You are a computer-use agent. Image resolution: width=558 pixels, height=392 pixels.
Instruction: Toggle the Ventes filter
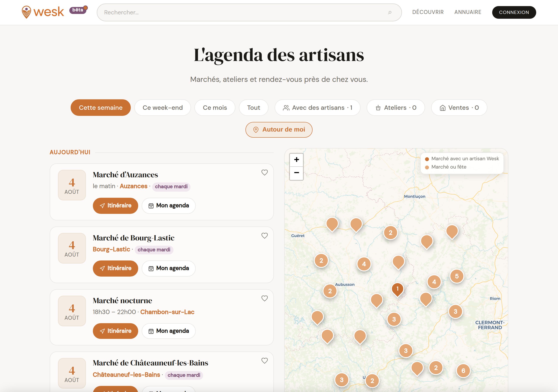pyautogui.click(x=459, y=108)
